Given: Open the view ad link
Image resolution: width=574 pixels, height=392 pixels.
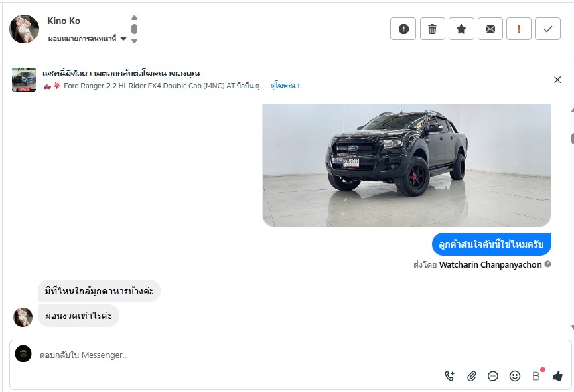Looking at the screenshot, I should 285,86.
